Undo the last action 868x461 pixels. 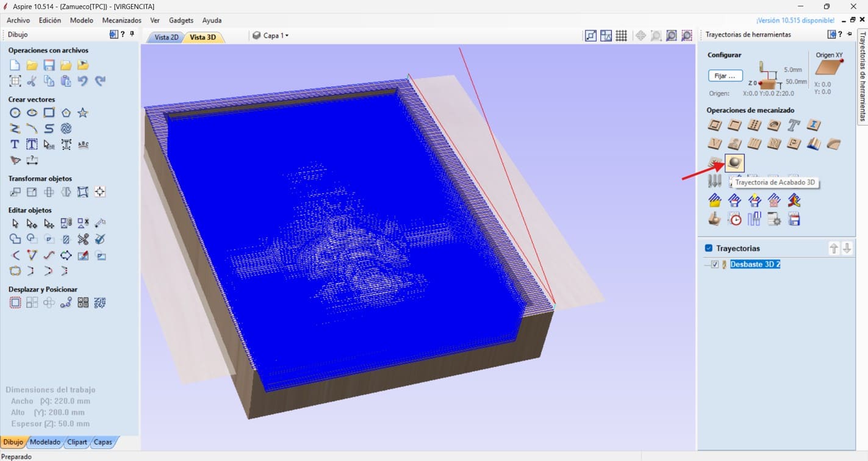(84, 80)
